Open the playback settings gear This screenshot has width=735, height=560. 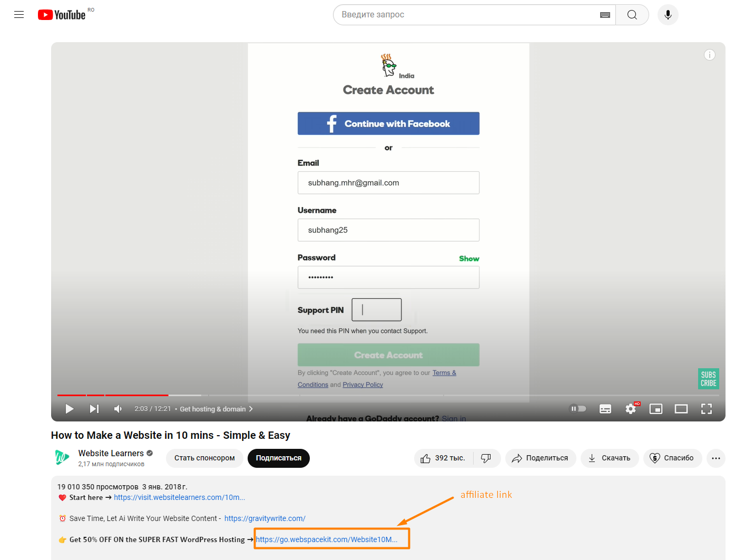coord(630,408)
